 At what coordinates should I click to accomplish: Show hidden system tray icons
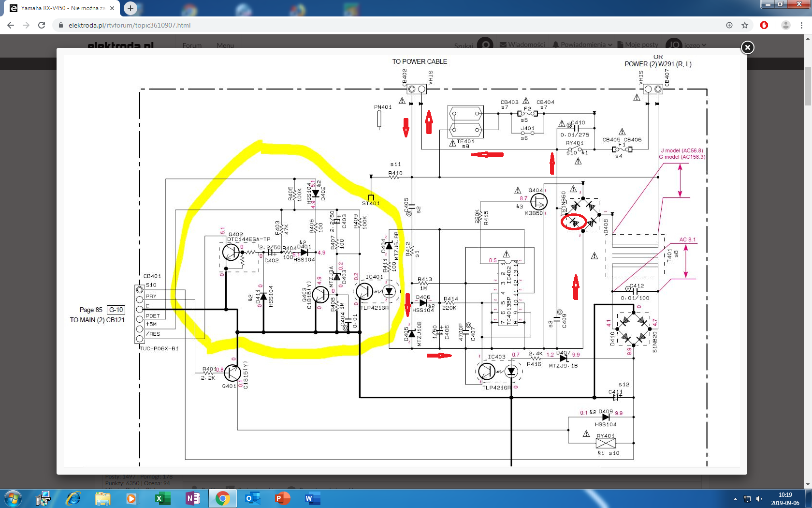click(x=735, y=499)
